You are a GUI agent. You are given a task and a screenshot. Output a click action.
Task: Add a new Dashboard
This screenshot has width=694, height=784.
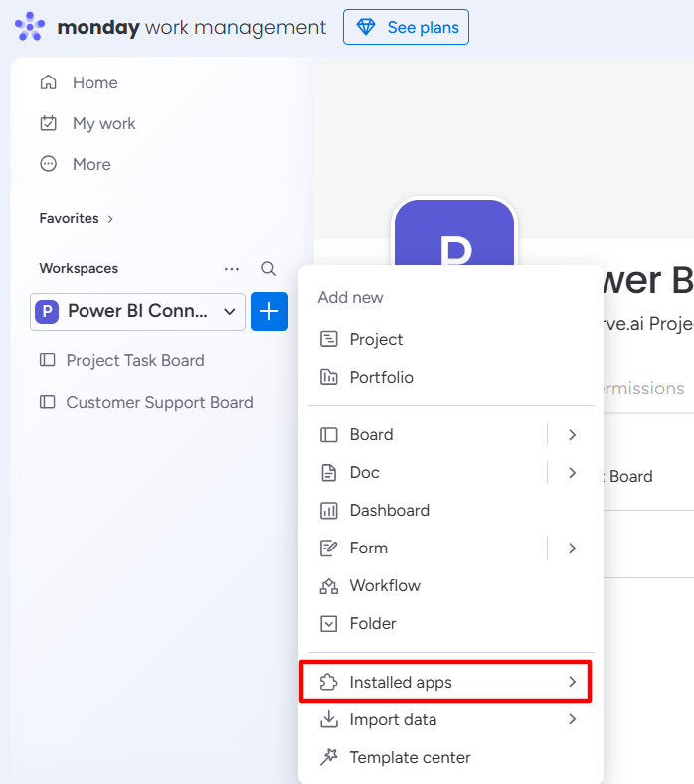pyautogui.click(x=390, y=511)
